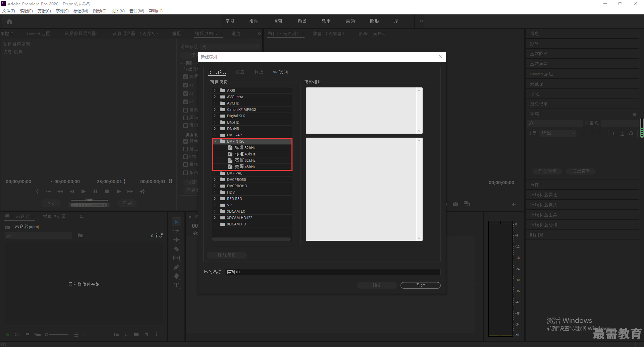
Task: Select the Hand tool
Action: coord(176,276)
